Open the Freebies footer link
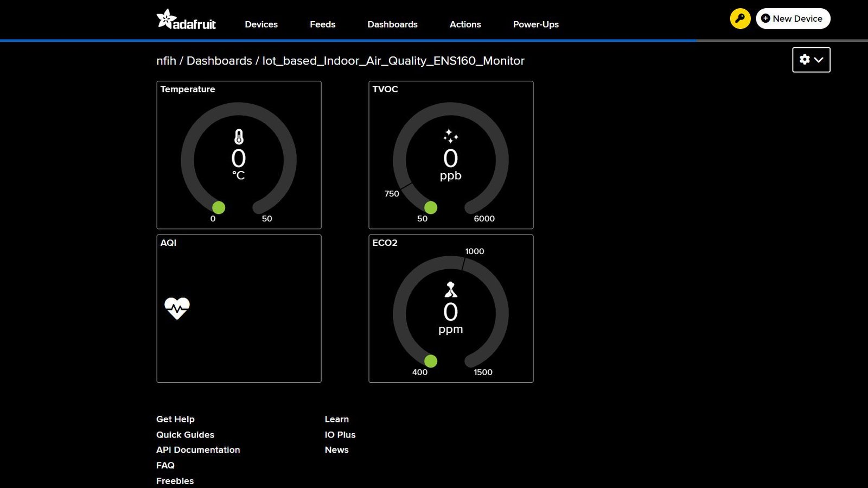 (x=175, y=481)
